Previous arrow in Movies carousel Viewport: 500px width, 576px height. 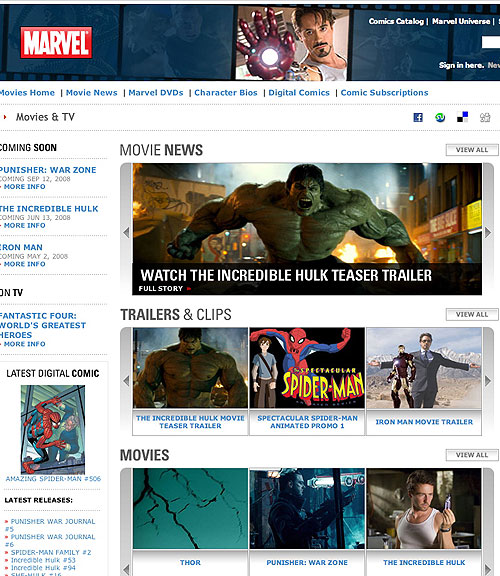(126, 569)
